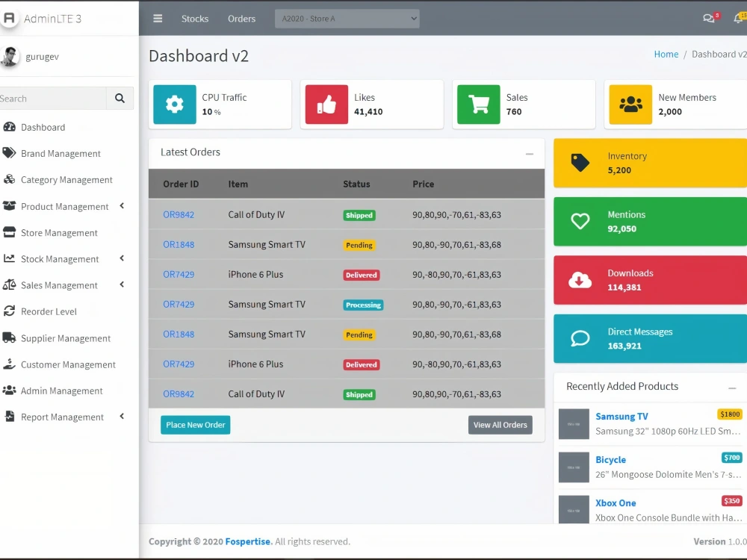Click the Reorder Level sync icon
The width and height of the screenshot is (747, 560).
[9, 311]
